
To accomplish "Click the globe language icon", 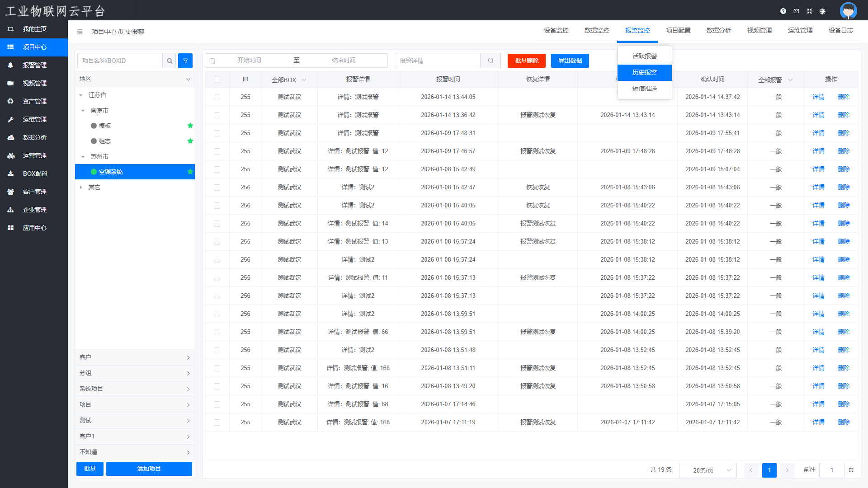I will 822,11.
